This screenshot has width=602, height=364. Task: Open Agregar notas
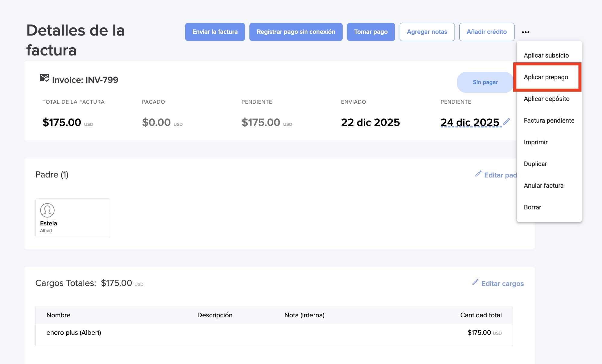tap(427, 32)
